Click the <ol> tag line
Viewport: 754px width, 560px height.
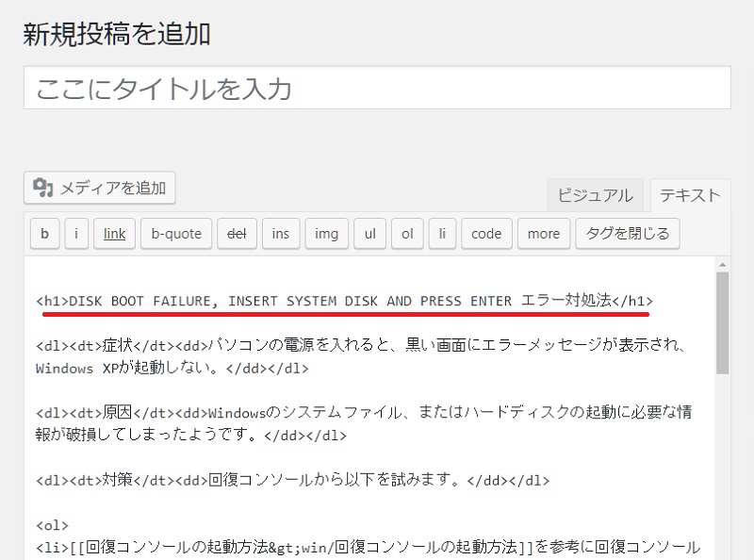click(x=52, y=525)
